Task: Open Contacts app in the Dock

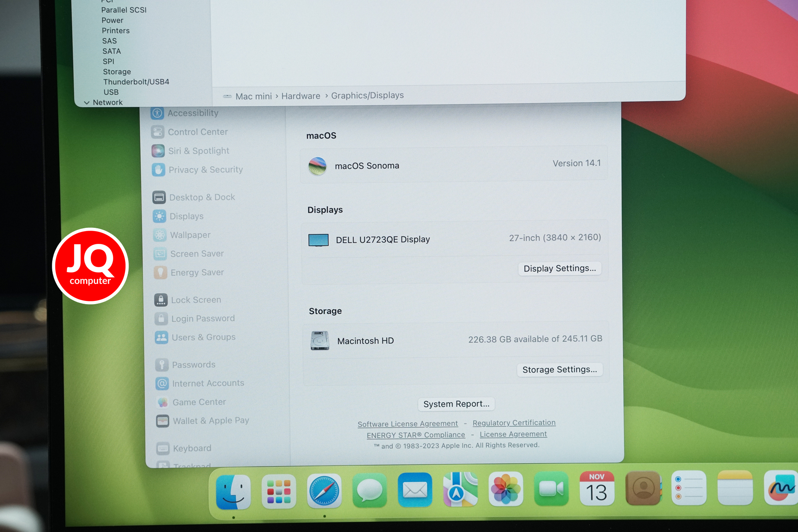Action: click(643, 488)
